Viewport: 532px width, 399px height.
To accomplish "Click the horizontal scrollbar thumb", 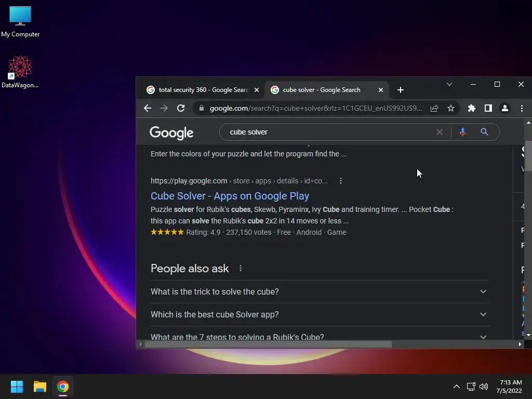I will (268, 344).
